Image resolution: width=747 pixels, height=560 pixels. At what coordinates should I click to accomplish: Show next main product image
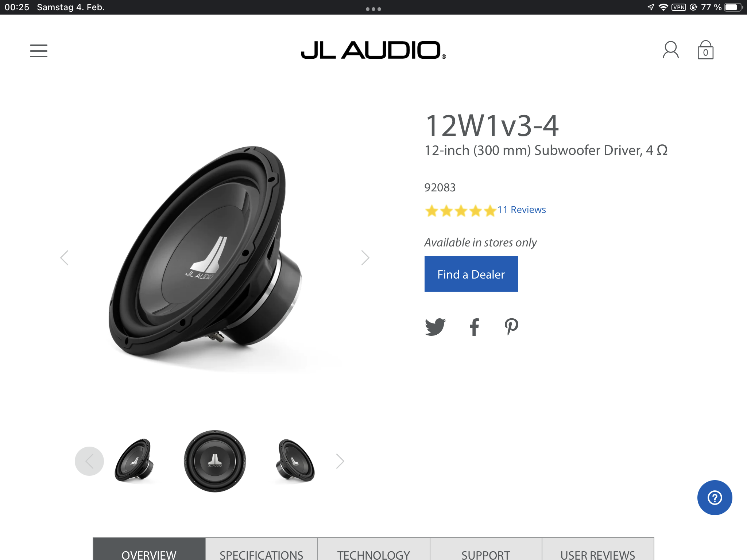(x=365, y=258)
